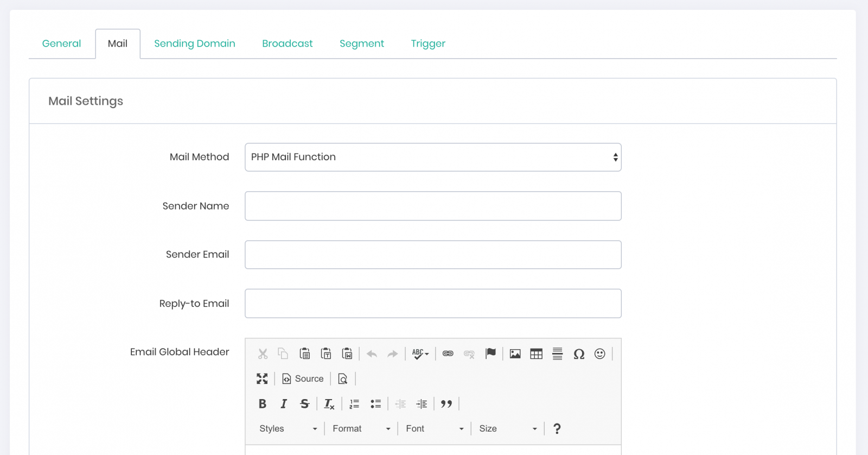Click into the Sender Email field

(433, 255)
